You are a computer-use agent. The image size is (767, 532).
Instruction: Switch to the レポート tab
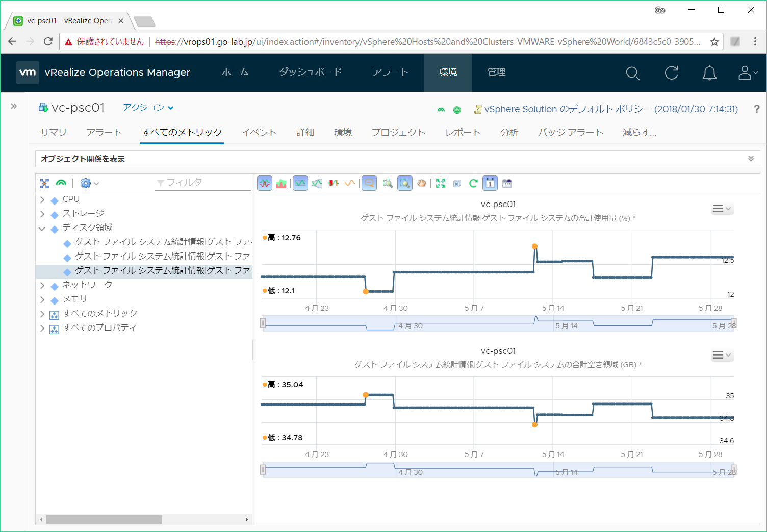click(x=463, y=132)
